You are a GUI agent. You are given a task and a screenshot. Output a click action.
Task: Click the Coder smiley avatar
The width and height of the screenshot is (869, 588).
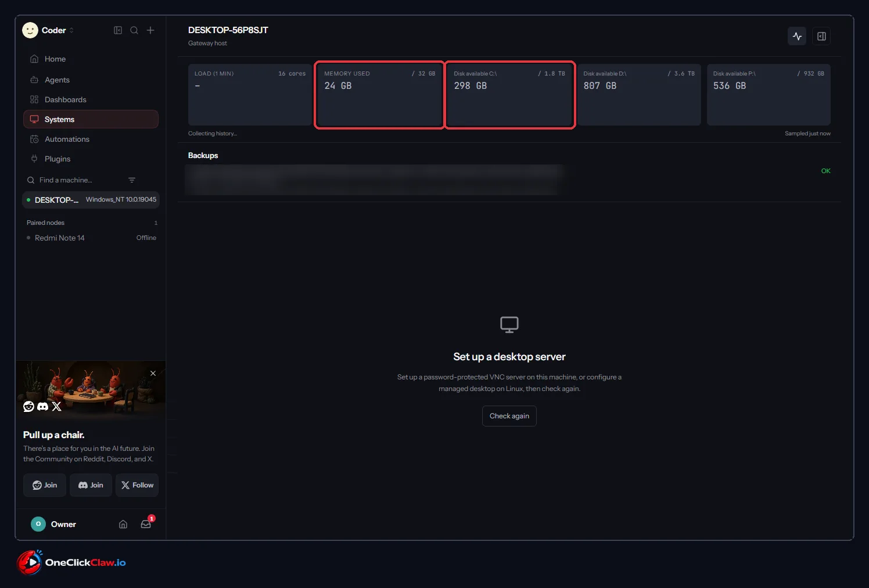pyautogui.click(x=30, y=30)
